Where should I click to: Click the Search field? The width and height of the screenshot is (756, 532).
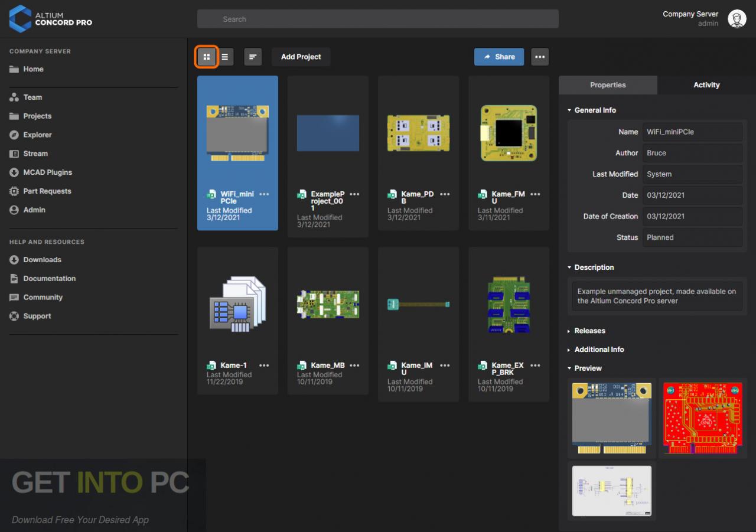coord(378,19)
